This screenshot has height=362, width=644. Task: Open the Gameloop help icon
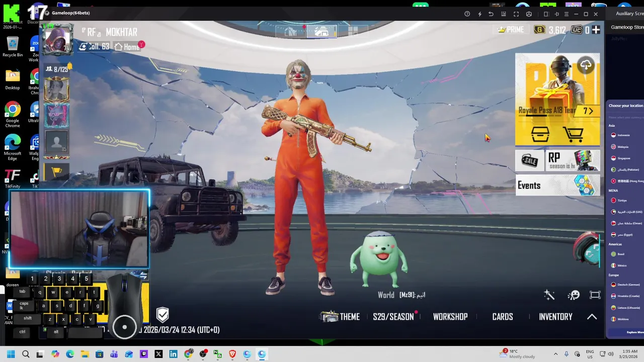click(467, 14)
